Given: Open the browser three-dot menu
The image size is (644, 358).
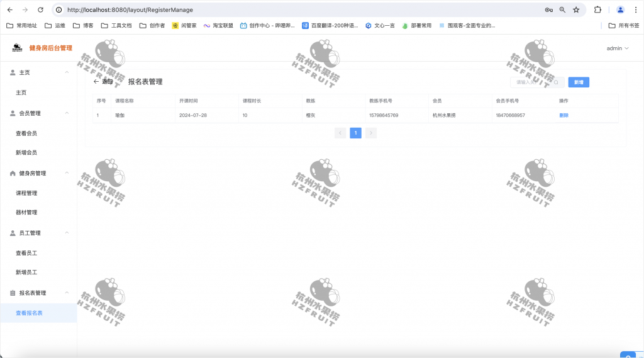Looking at the screenshot, I should point(635,10).
